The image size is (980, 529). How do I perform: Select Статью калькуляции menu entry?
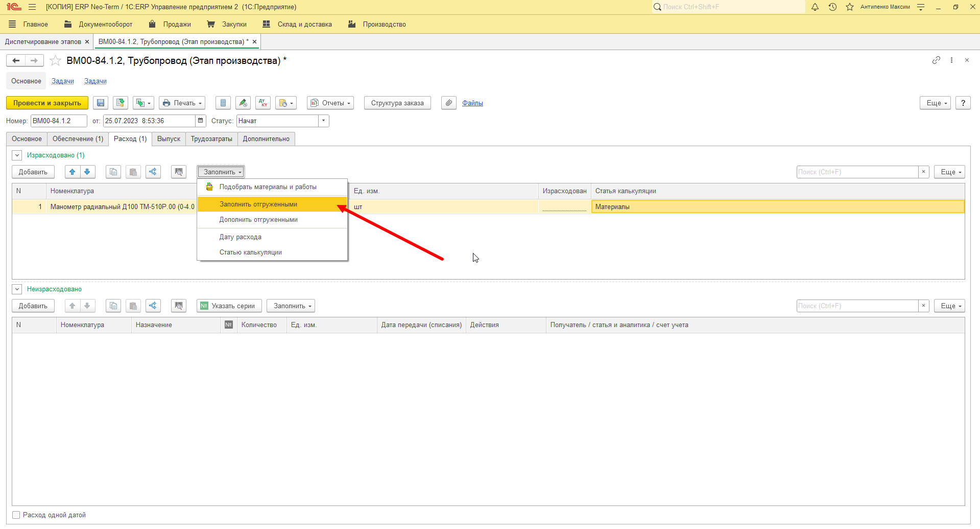coord(272,252)
